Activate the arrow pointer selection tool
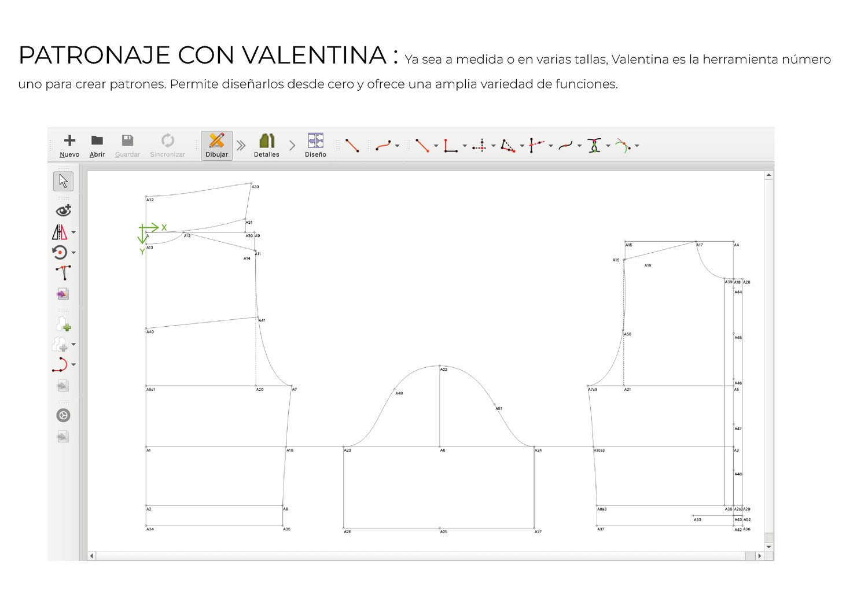Viewport: 868px width, 613px height. [63, 181]
